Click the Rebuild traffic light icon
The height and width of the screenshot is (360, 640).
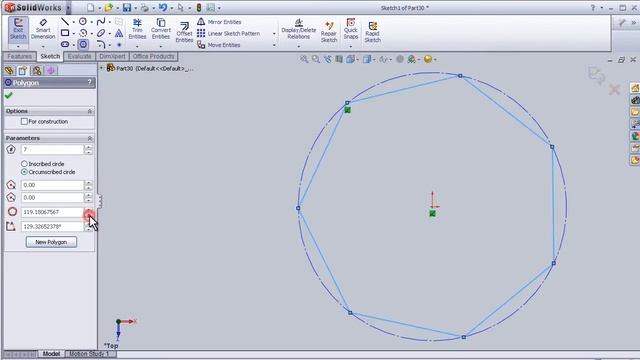[x=199, y=7]
